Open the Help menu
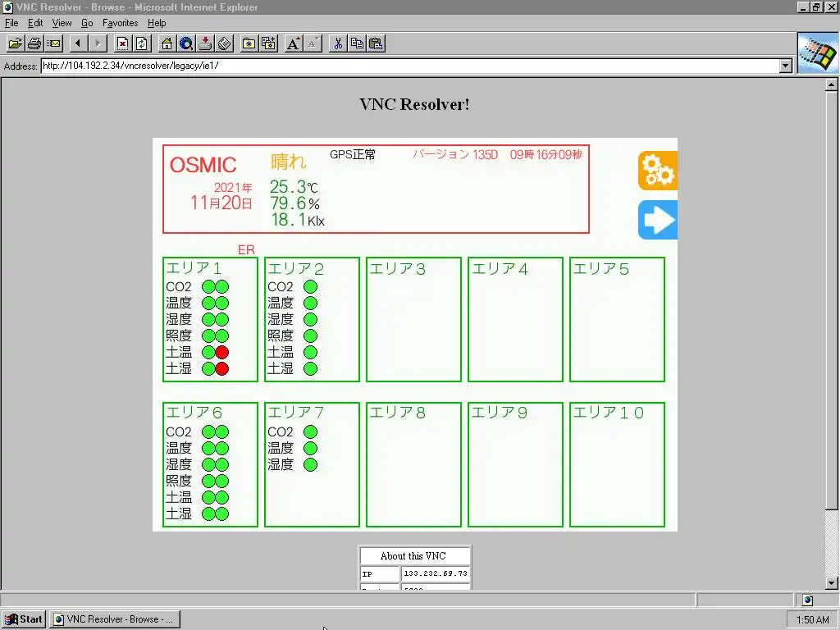The image size is (840, 630). point(157,23)
